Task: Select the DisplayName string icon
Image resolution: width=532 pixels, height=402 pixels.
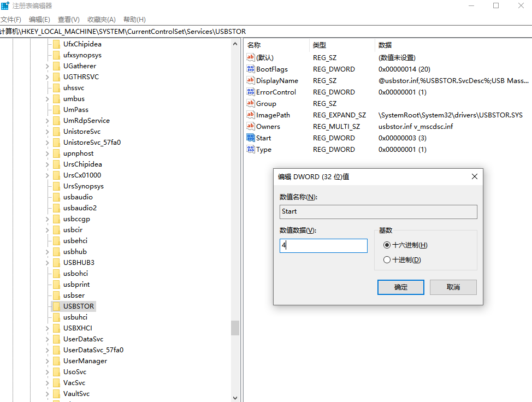Action: click(x=250, y=80)
